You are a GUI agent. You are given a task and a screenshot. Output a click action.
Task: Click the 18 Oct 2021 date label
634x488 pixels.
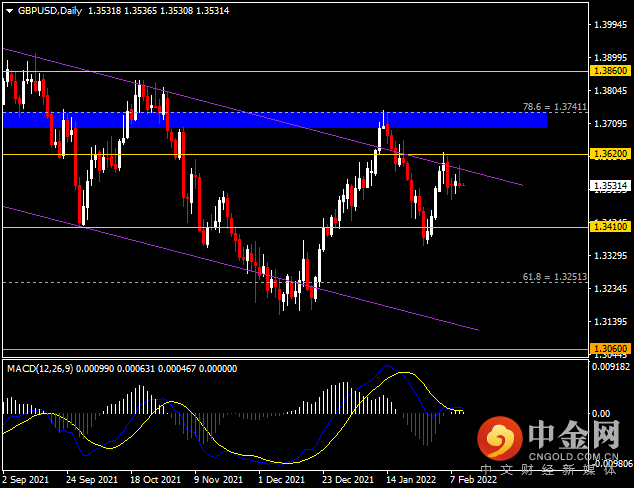point(155,480)
